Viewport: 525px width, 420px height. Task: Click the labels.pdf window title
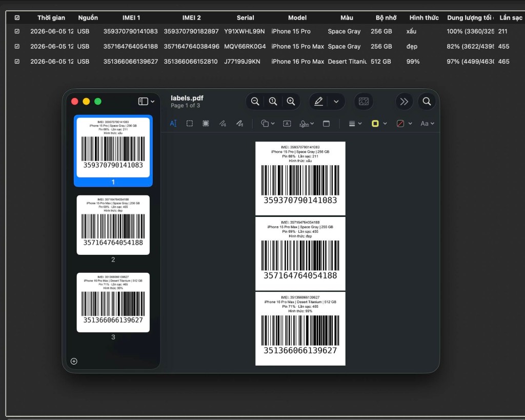click(x=187, y=98)
